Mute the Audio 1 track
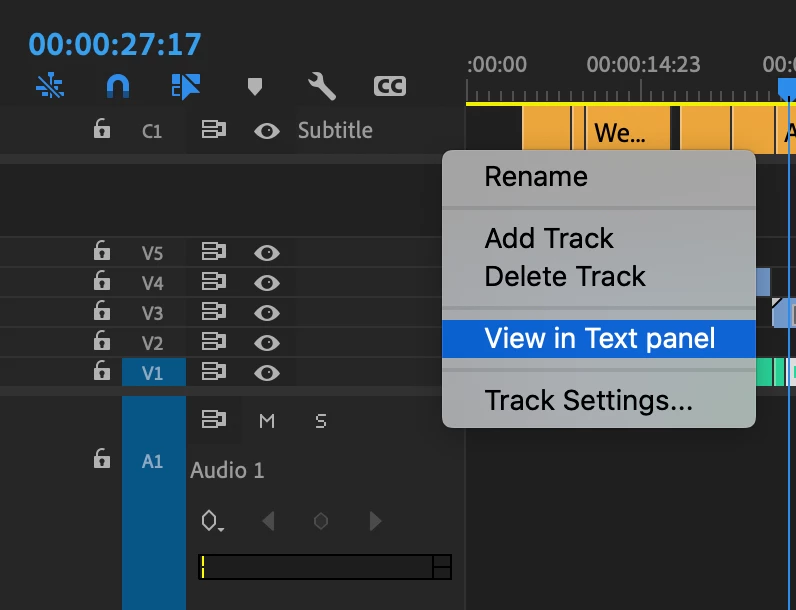796x610 pixels. coord(266,421)
